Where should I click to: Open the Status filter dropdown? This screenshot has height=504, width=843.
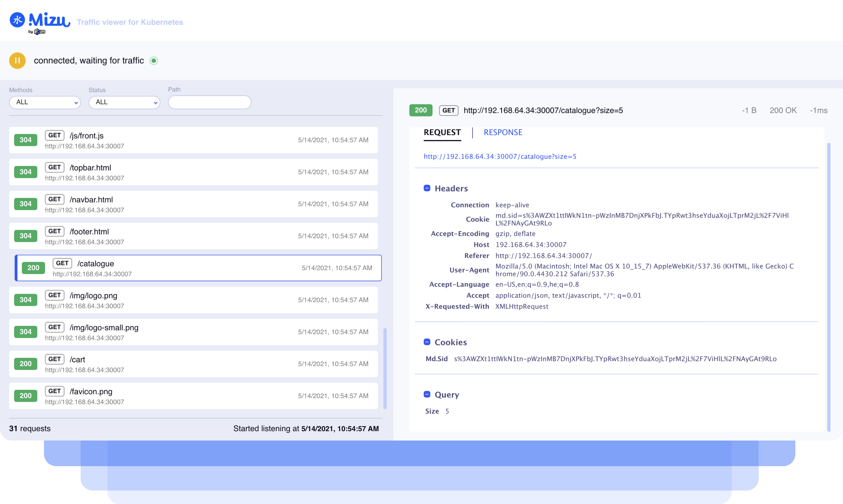point(124,102)
